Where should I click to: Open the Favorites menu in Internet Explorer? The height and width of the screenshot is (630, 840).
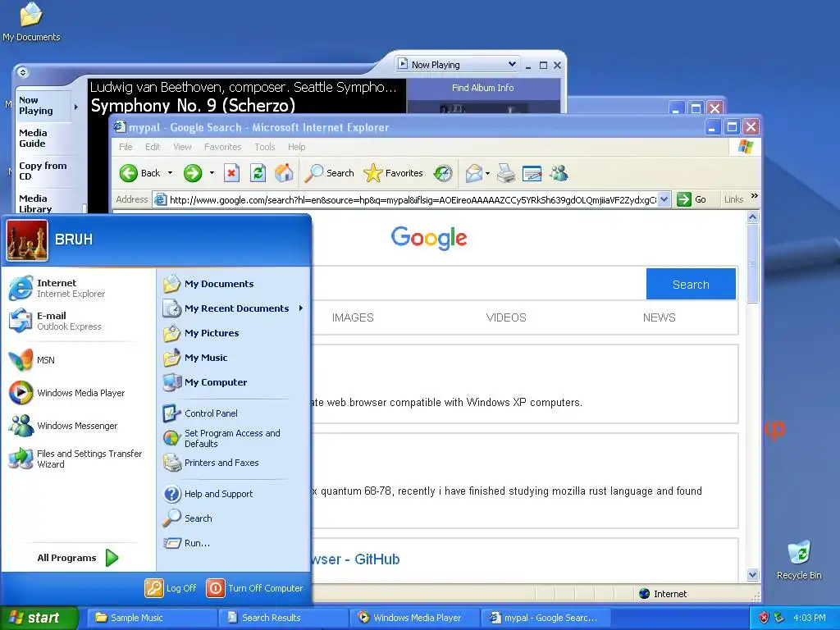pos(222,147)
